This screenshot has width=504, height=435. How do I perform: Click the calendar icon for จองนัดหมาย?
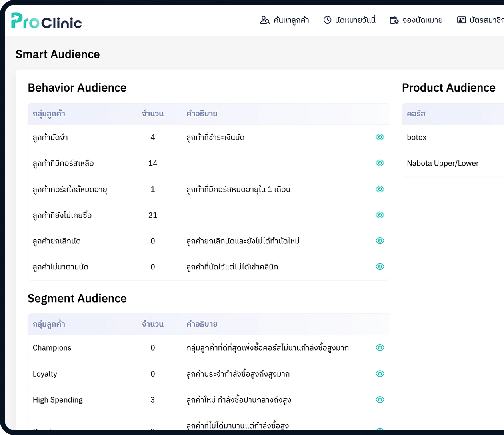click(x=394, y=20)
